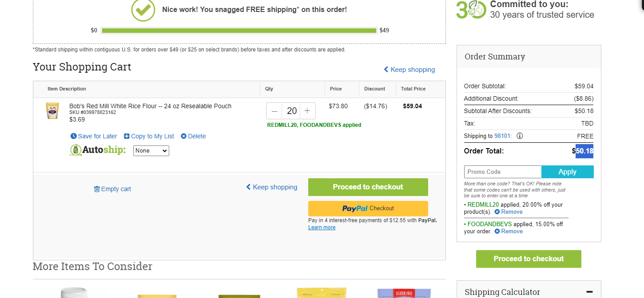
Task: Click the PayPal Checkout button
Action: [x=368, y=208]
